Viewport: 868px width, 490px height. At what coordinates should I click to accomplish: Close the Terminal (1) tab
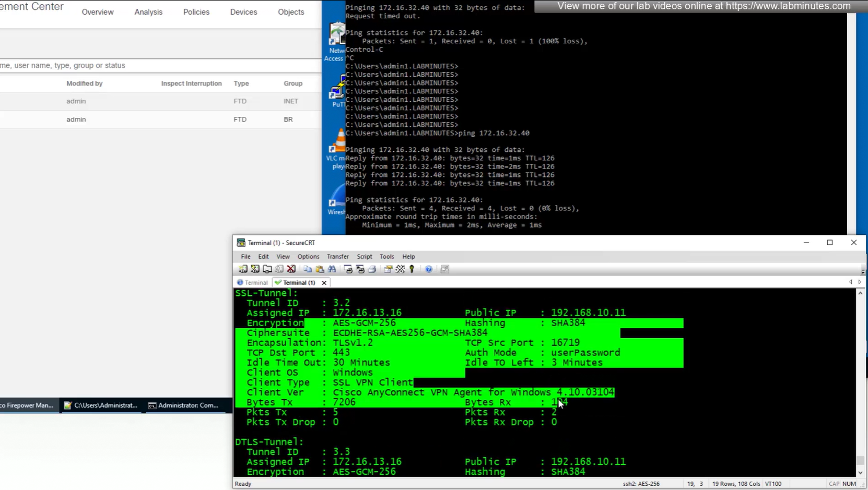pos(324,283)
